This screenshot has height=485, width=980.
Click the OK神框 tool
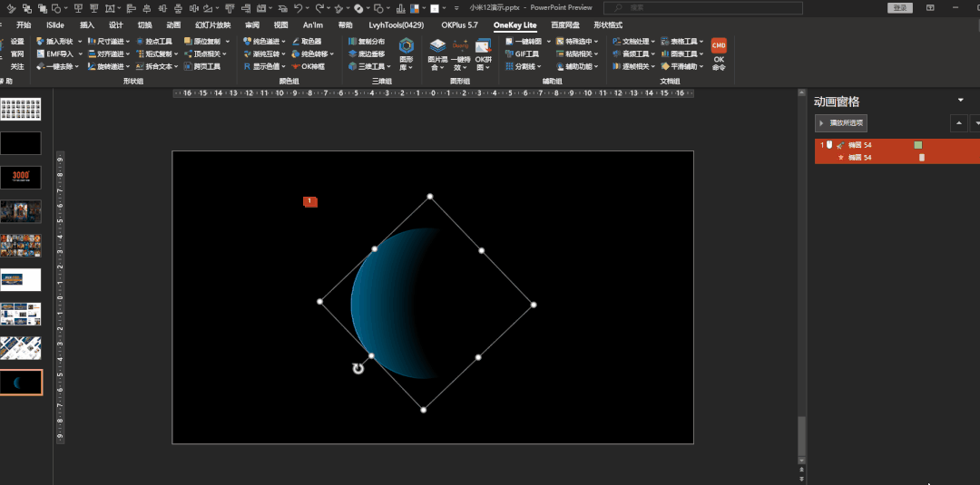(x=309, y=66)
